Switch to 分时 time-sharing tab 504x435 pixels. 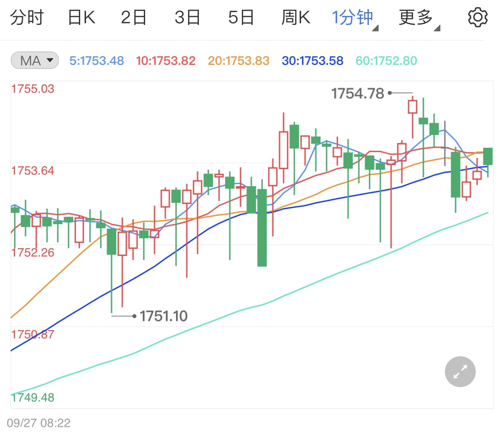(x=27, y=17)
